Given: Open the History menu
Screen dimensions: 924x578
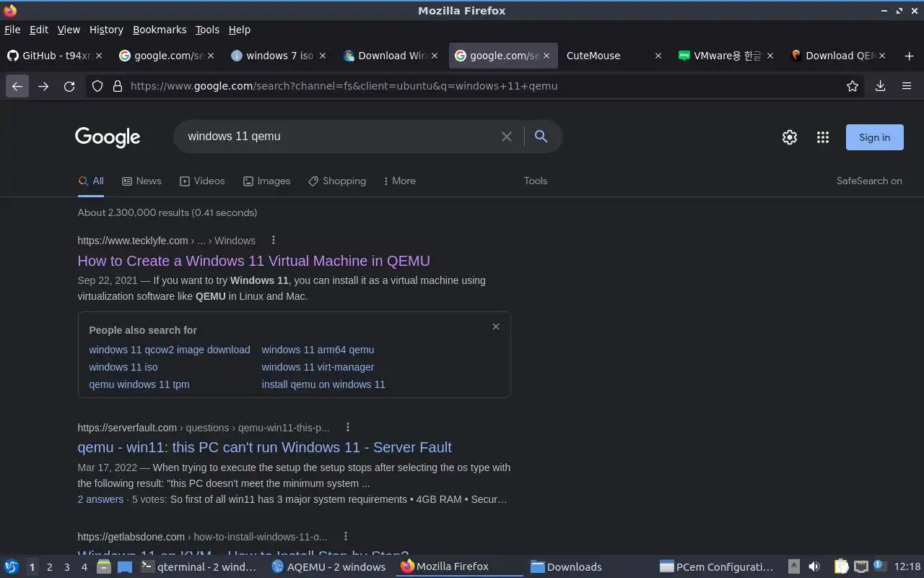Looking at the screenshot, I should [106, 30].
